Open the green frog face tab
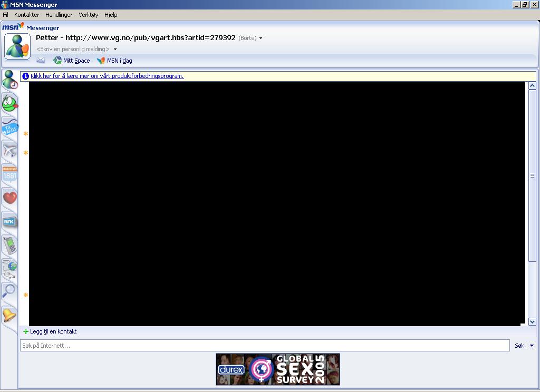This screenshot has height=392, width=540. (9, 103)
